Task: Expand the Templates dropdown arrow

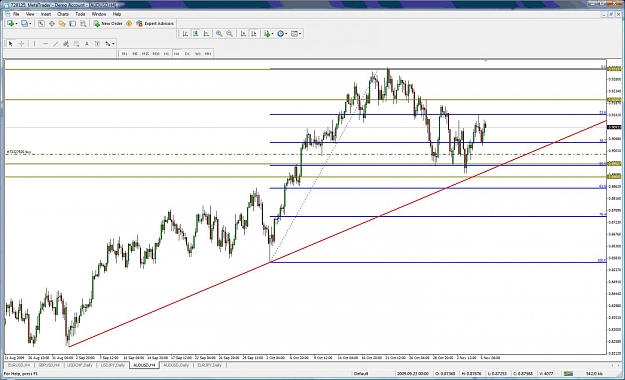Action: coord(300,34)
